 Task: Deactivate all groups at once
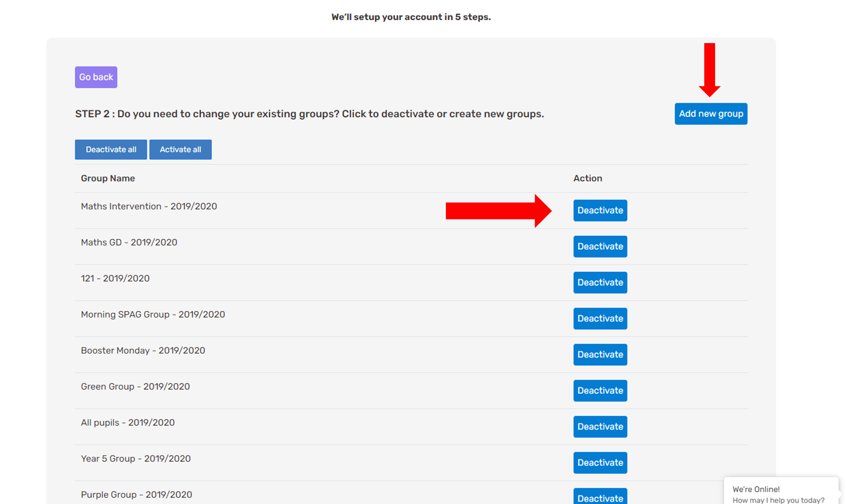[111, 149]
